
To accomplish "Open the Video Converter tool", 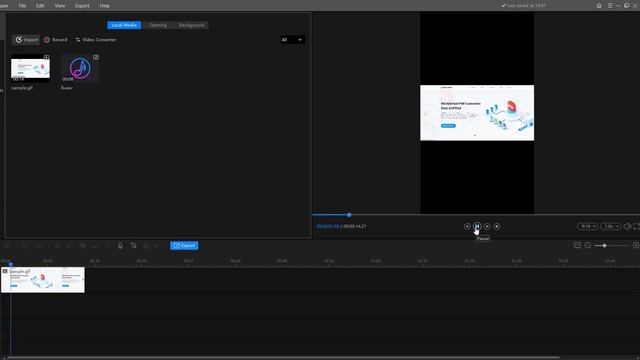I will coord(96,40).
